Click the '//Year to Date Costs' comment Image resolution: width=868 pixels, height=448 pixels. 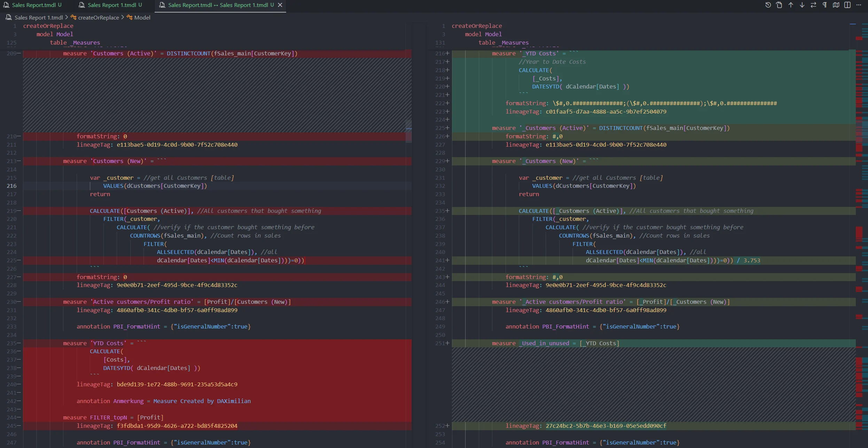552,62
